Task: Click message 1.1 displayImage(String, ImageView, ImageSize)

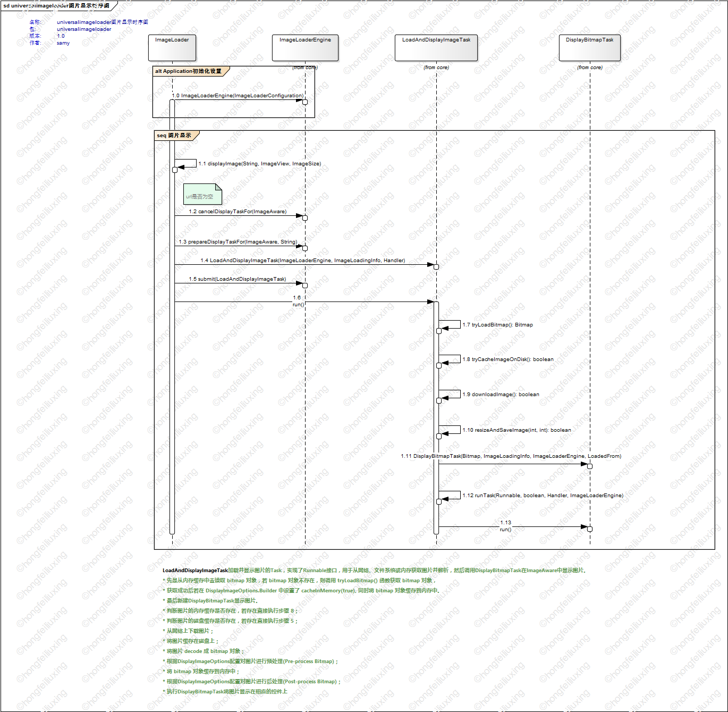Action: pyautogui.click(x=259, y=164)
